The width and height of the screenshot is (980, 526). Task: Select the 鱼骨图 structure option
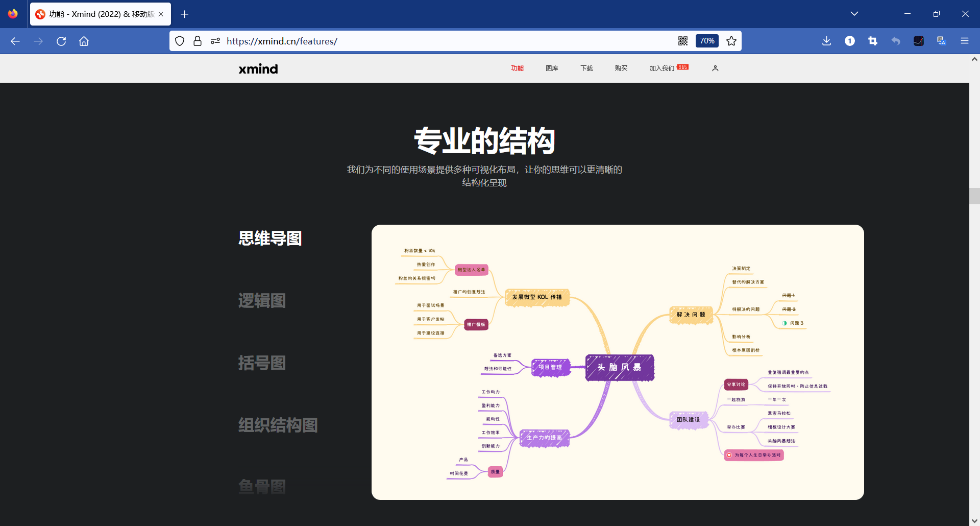click(x=262, y=487)
